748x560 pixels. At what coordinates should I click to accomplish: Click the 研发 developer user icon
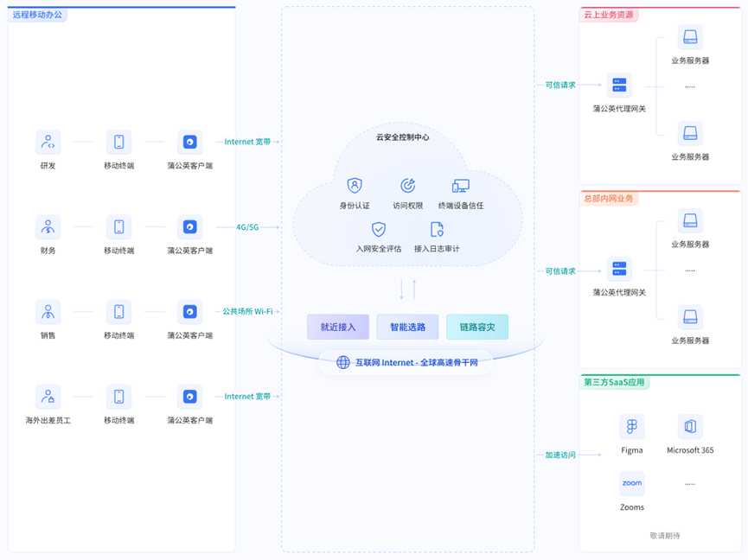(x=48, y=143)
